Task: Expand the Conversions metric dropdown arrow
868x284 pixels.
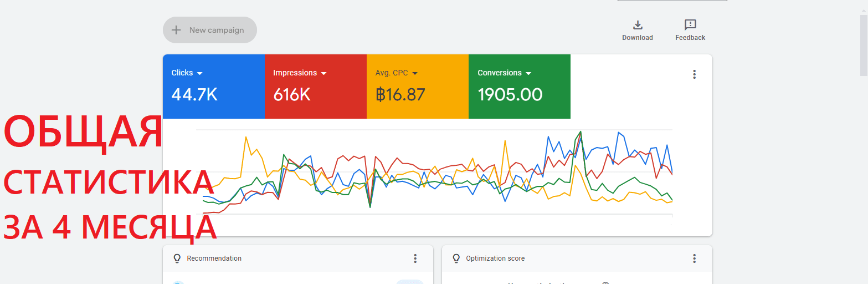Action: click(528, 73)
